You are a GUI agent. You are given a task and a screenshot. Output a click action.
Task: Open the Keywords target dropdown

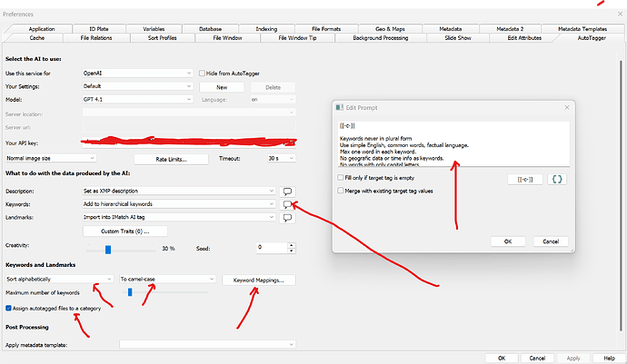click(x=179, y=204)
